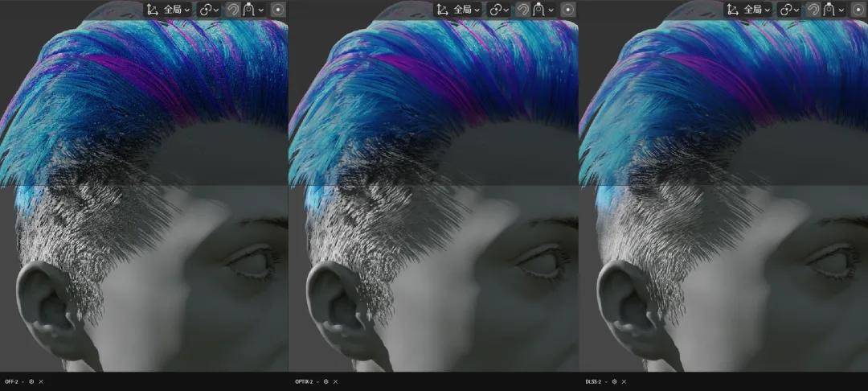Toggle snapping magnet in the OFF-2 viewport
Viewport: 868px width, 391px height.
pos(232,10)
